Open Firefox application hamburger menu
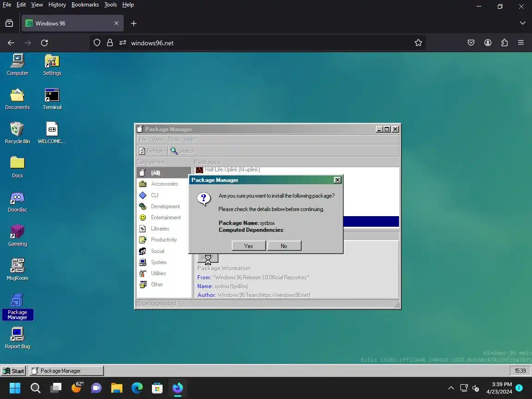 pos(521,42)
